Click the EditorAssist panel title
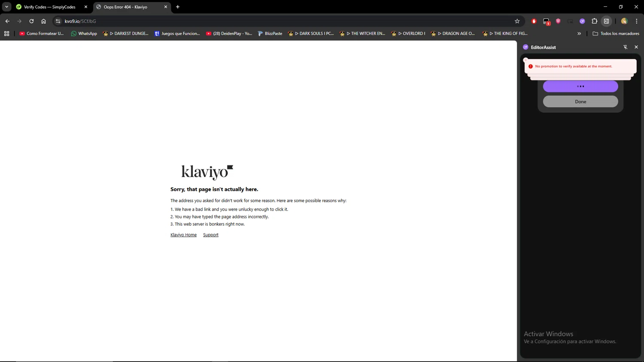 [x=543, y=47]
